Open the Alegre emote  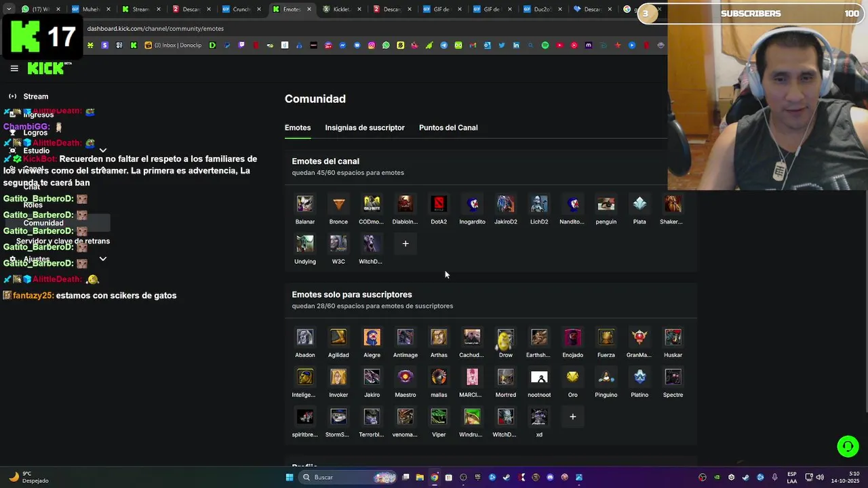coord(372,338)
